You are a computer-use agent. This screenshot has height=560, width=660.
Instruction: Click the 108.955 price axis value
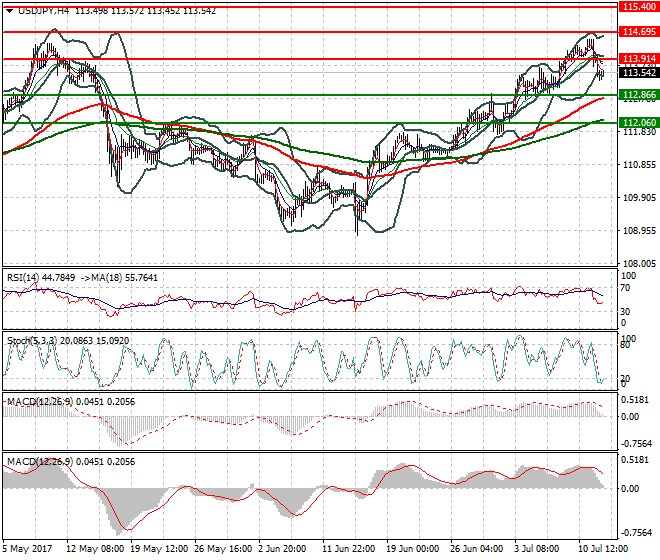tap(639, 231)
